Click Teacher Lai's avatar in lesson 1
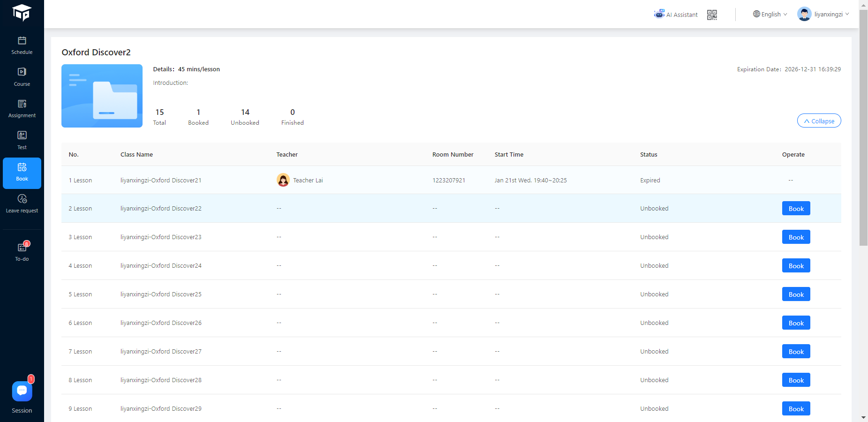Screen dimensions: 868x422 pos(283,180)
